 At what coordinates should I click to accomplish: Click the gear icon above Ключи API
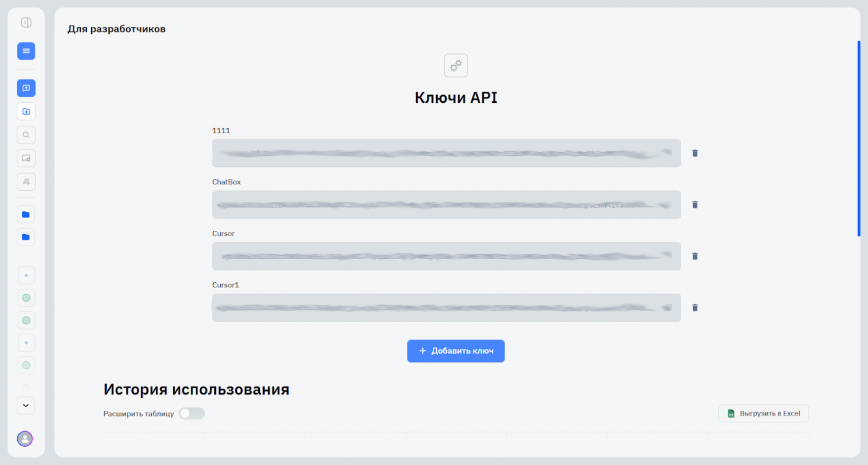[455, 65]
